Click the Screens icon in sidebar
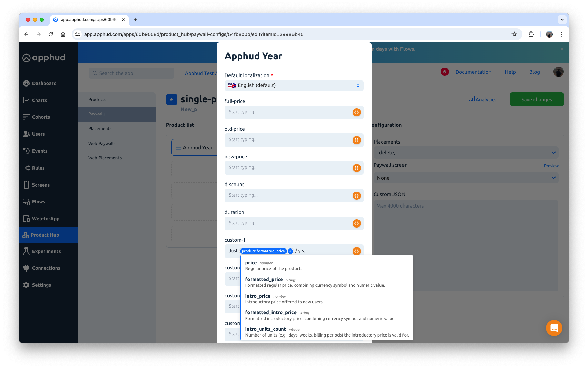 click(x=26, y=185)
